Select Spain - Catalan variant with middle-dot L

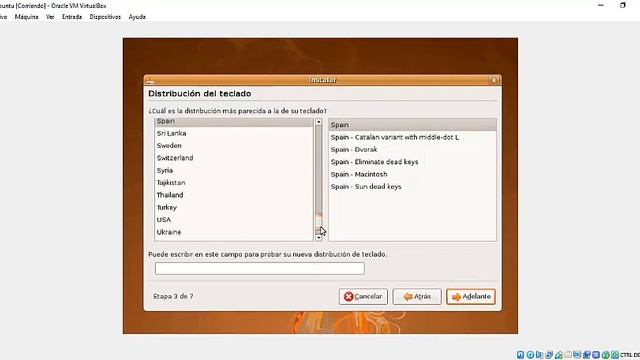click(x=413, y=137)
